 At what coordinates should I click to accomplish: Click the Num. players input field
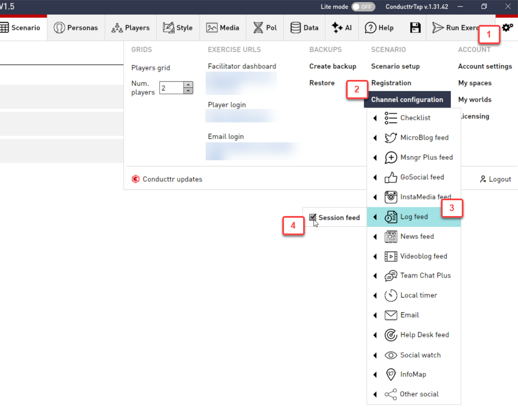pyautogui.click(x=172, y=88)
